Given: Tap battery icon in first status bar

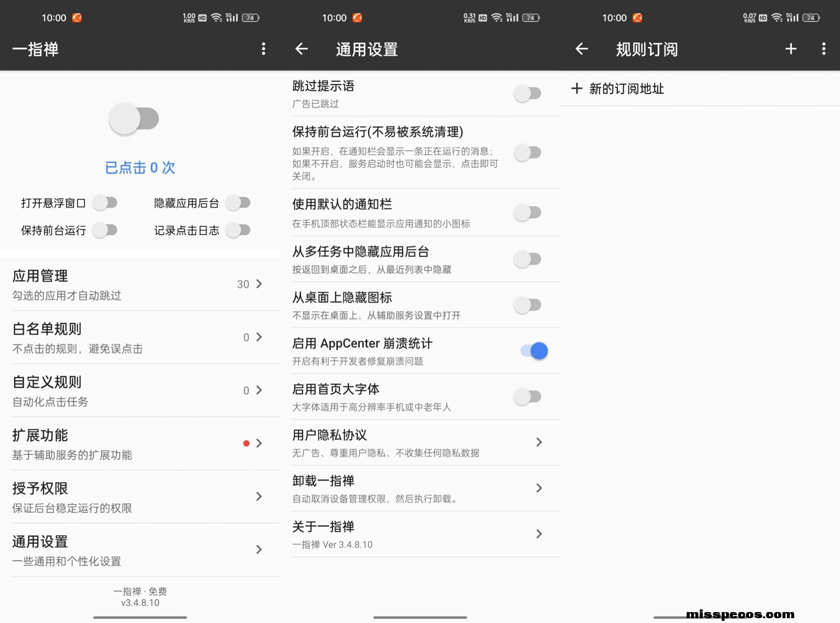Looking at the screenshot, I should tap(251, 18).
